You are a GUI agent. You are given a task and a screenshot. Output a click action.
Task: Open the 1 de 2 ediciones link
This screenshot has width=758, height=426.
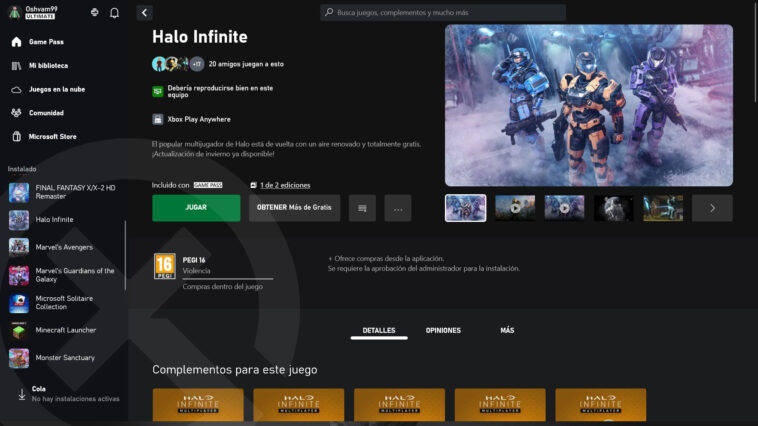285,185
